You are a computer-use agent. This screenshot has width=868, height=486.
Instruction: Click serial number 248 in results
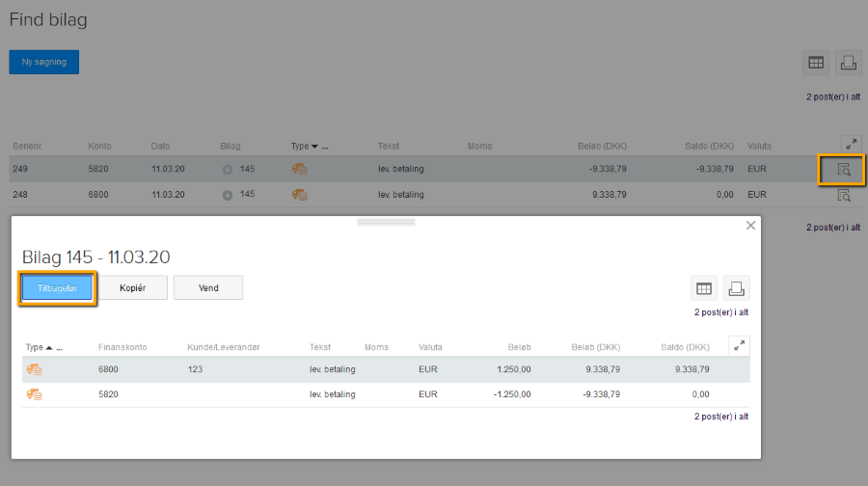tap(20, 194)
